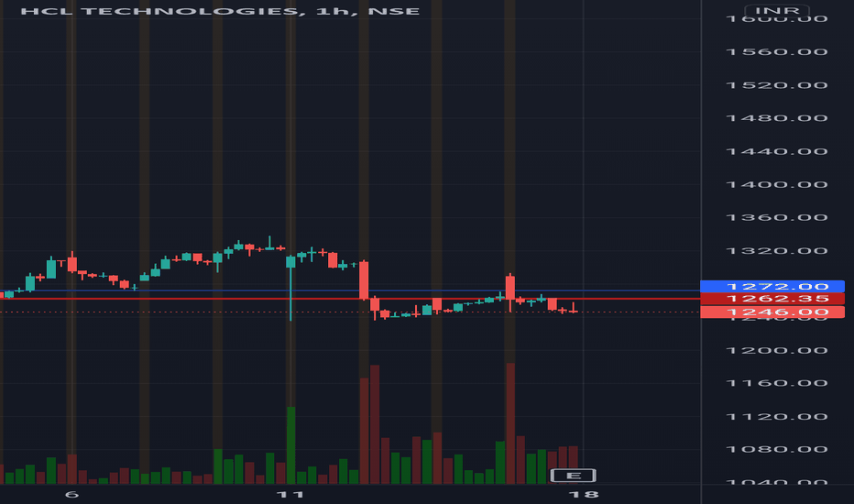Image resolution: width=854 pixels, height=504 pixels.
Task: Click the 1400.00 price axis label
Action: click(x=777, y=185)
